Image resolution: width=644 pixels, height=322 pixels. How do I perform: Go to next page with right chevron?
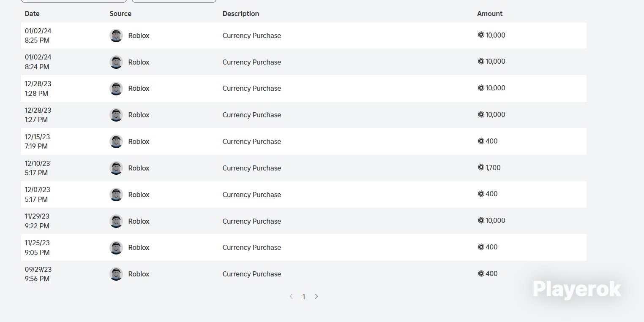(x=316, y=297)
